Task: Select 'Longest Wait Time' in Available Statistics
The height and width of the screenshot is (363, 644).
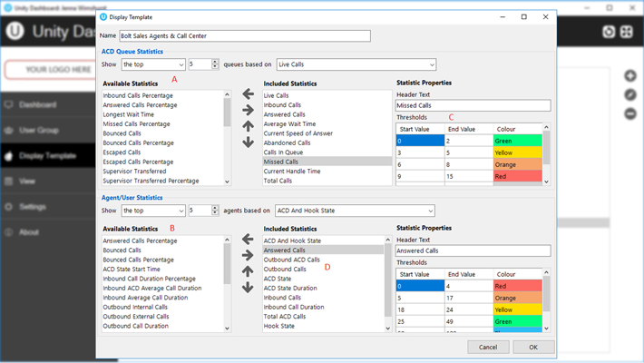Action: click(x=129, y=114)
